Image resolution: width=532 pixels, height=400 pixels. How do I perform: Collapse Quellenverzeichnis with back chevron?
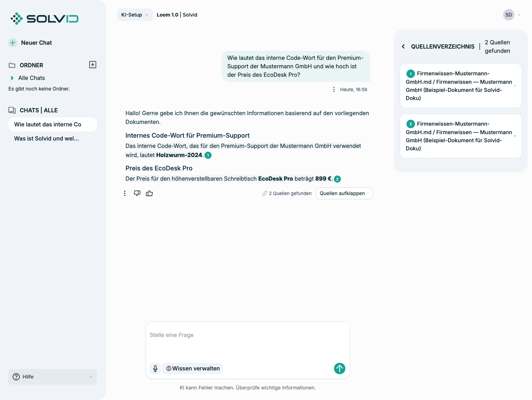coord(403,46)
